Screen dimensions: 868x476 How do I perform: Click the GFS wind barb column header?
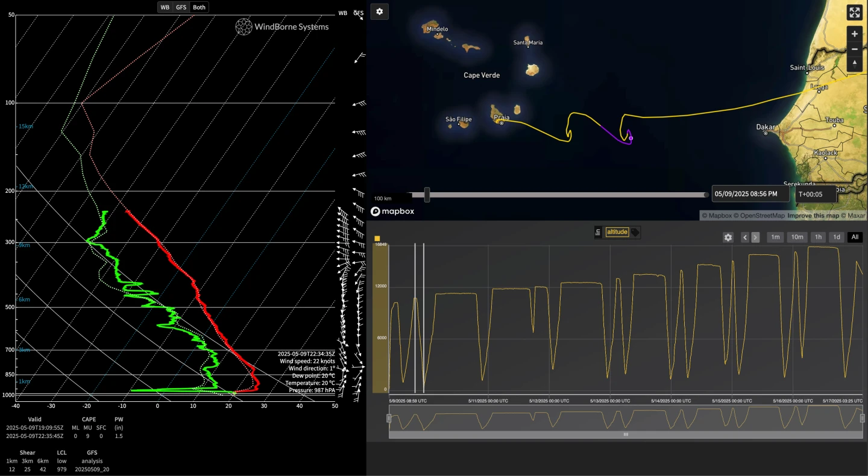point(359,13)
